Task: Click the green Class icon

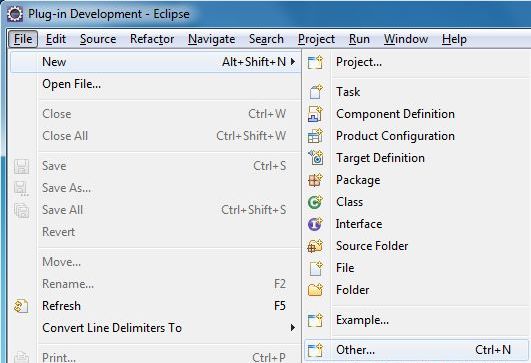Action: click(315, 202)
